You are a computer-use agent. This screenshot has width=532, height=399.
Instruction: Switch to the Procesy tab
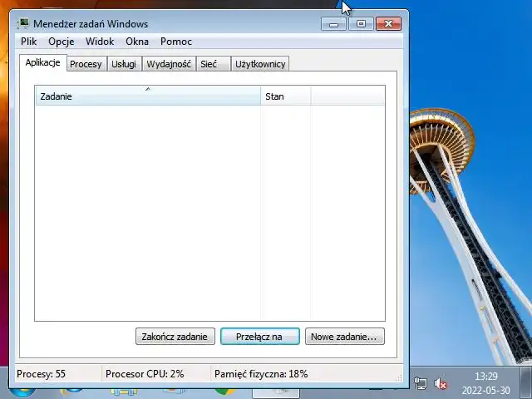click(86, 64)
